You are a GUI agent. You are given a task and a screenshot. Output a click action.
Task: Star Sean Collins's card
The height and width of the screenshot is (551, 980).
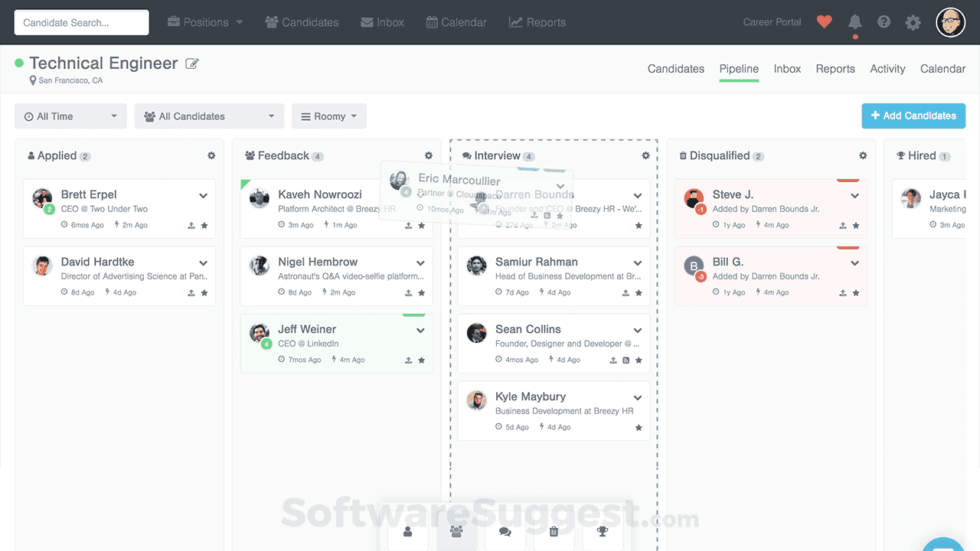click(x=639, y=360)
